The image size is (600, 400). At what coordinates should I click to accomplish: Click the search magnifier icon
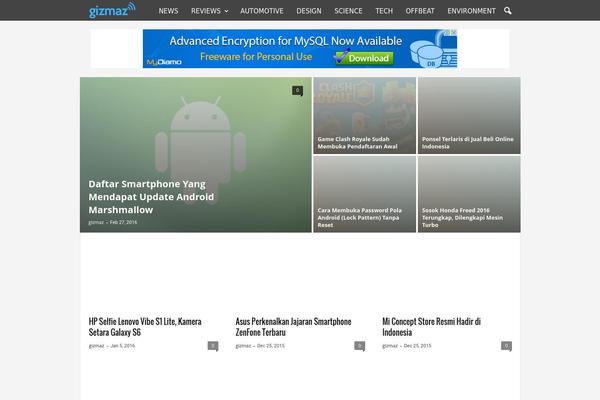507,11
